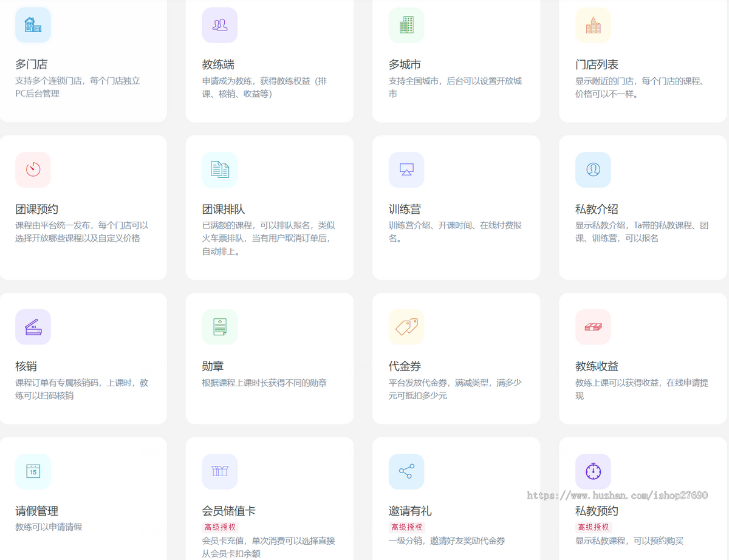This screenshot has height=560, width=729.
Task: Open the 团课排队 heading
Action: [224, 210]
